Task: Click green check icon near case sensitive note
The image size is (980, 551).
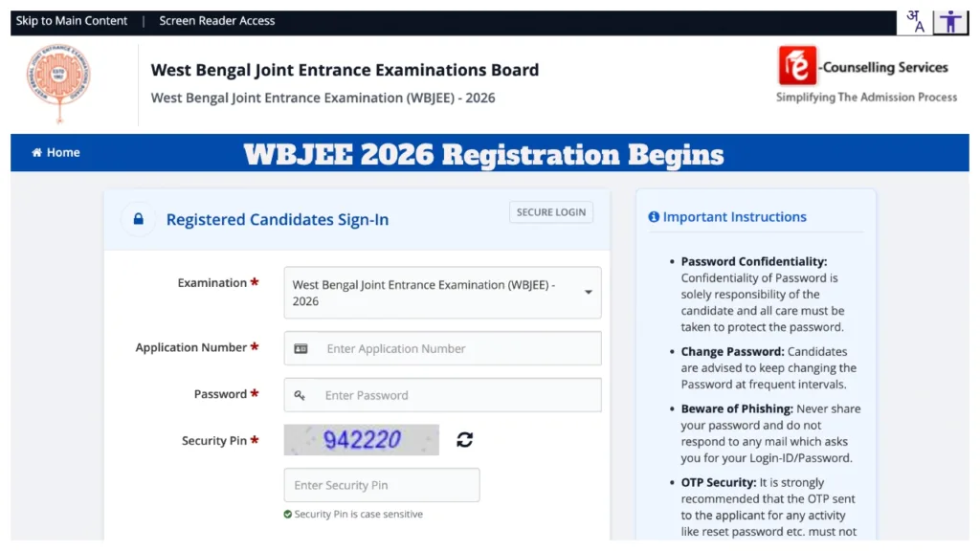Action: 288,514
